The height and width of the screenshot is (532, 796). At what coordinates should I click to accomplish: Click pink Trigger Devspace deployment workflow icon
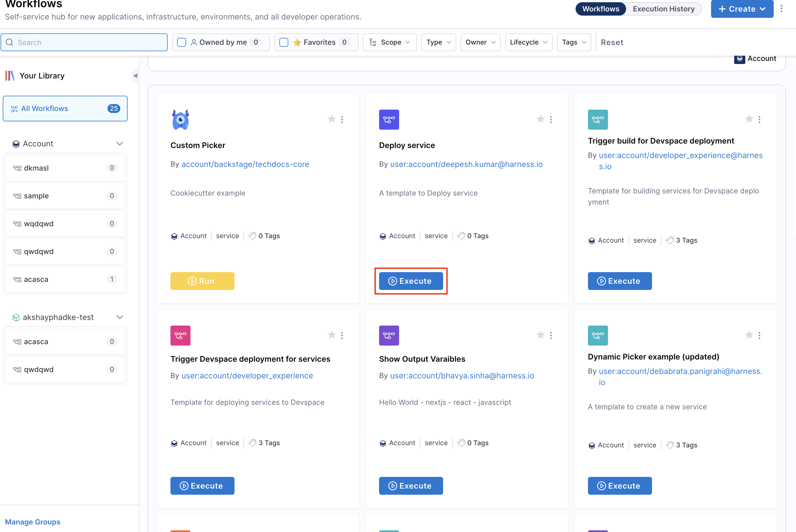[x=180, y=335]
